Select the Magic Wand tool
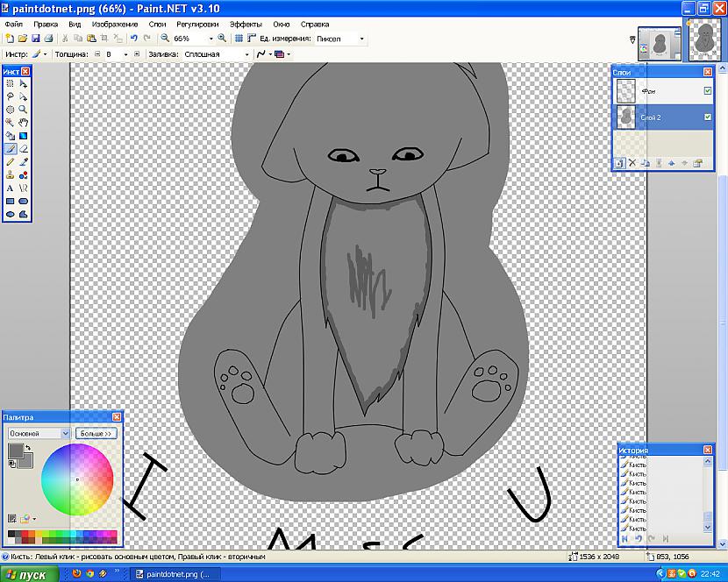The height and width of the screenshot is (582, 728). point(10,123)
